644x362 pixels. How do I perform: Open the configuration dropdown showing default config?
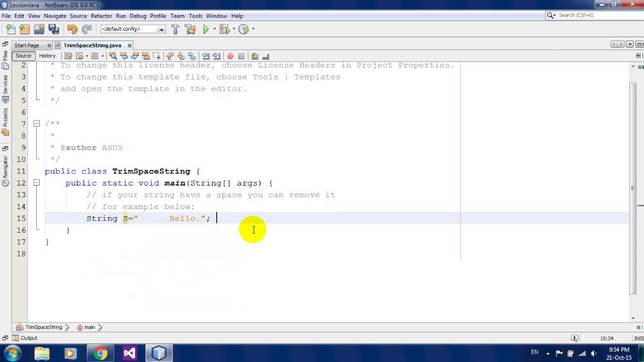tap(133, 29)
